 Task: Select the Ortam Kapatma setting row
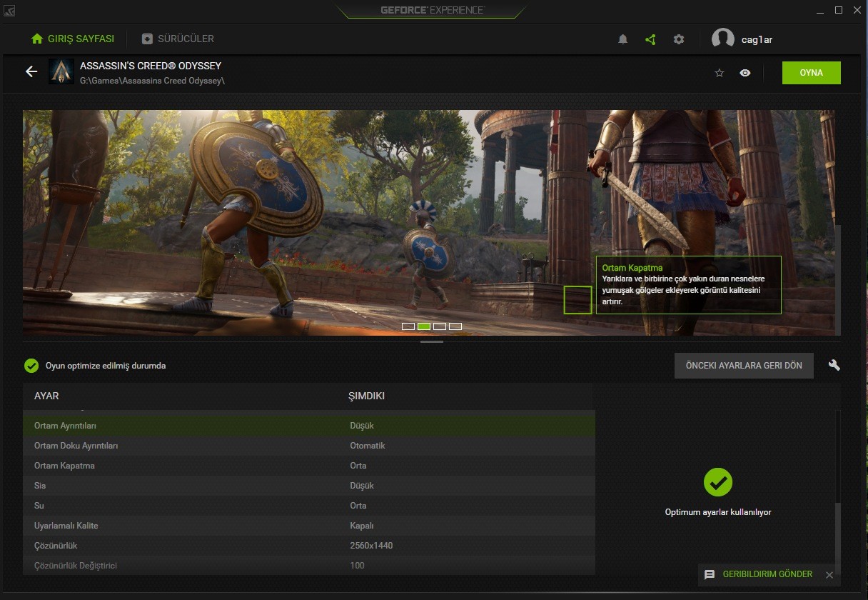[309, 466]
